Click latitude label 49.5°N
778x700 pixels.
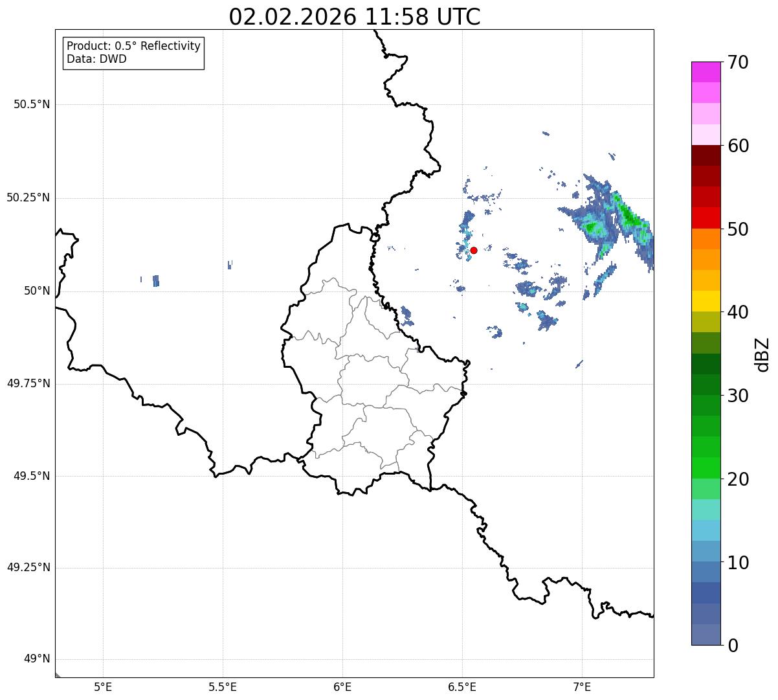click(x=32, y=476)
